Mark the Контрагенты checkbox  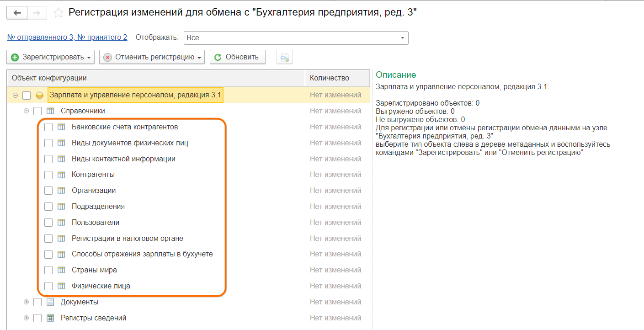point(48,175)
